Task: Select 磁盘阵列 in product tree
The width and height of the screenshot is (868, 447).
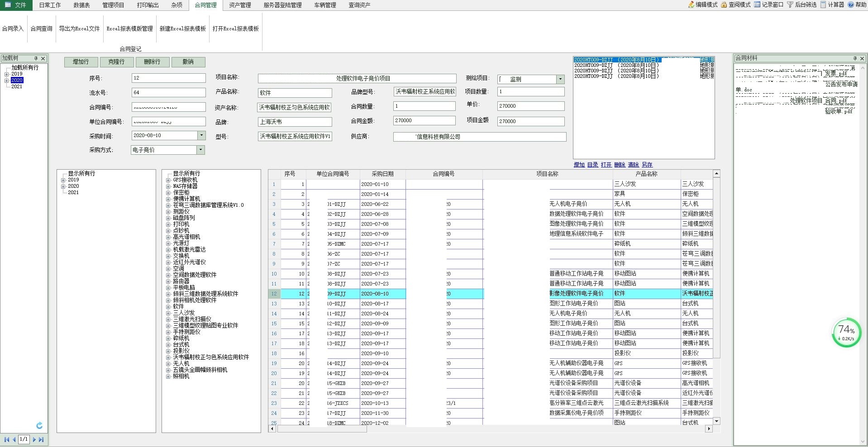Action: [184, 218]
